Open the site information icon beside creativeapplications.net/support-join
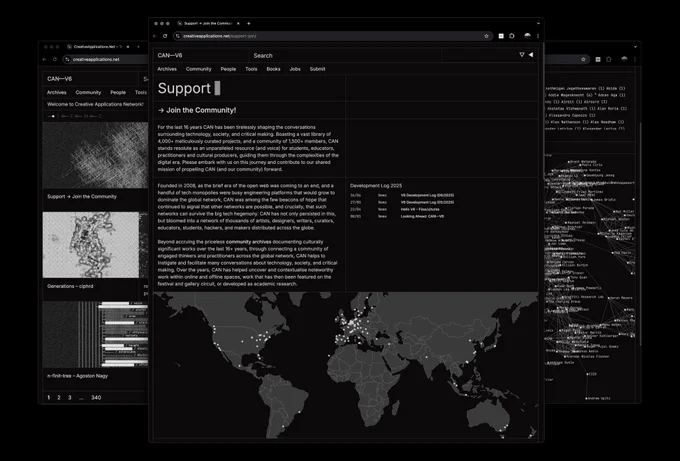This screenshot has width=680, height=461. click(x=178, y=36)
